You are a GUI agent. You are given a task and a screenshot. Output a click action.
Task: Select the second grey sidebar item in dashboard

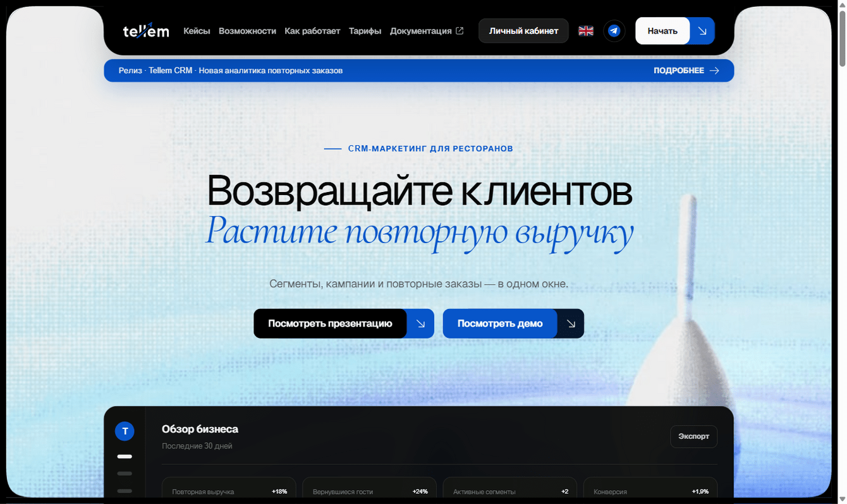pos(125,473)
